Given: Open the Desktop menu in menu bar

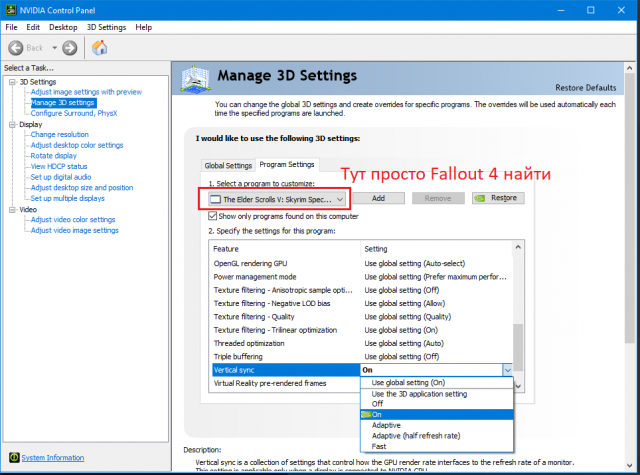Looking at the screenshot, I should 63,26.
